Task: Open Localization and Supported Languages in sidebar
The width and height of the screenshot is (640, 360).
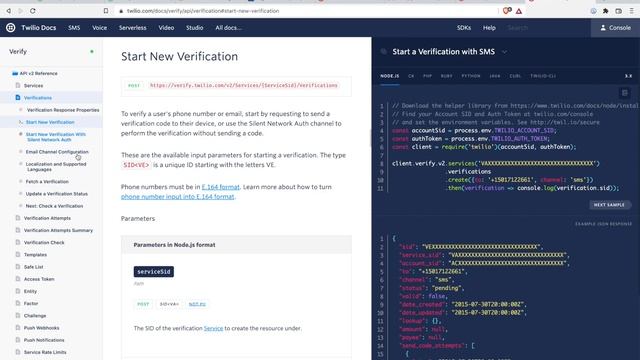Action: (x=56, y=167)
